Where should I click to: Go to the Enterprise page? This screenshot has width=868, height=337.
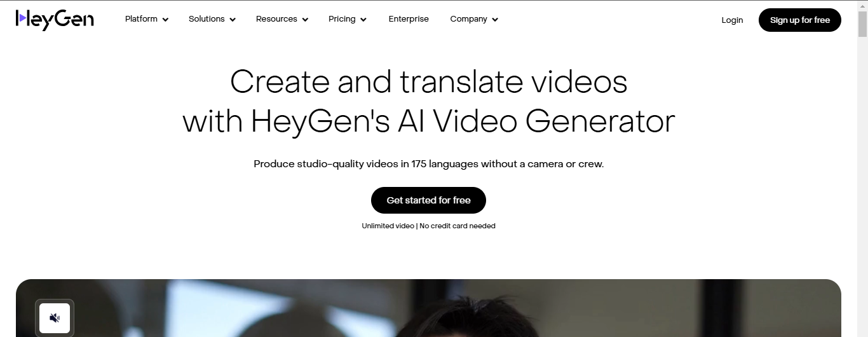pos(409,19)
